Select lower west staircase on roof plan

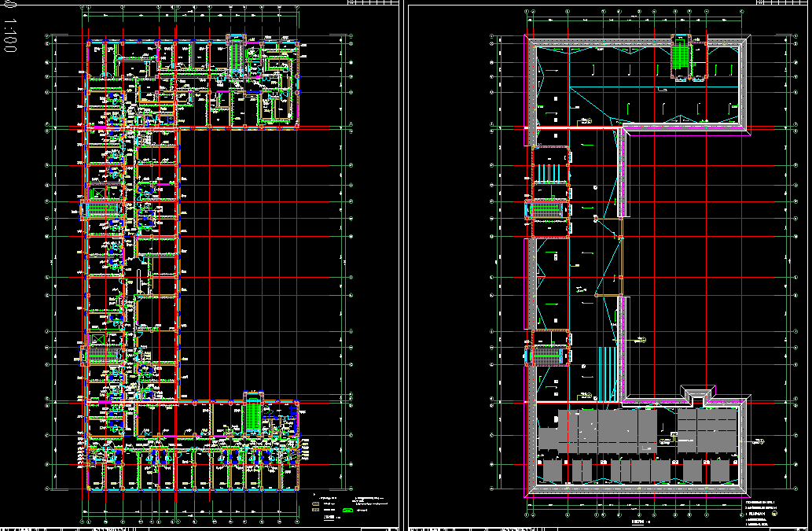[546, 356]
